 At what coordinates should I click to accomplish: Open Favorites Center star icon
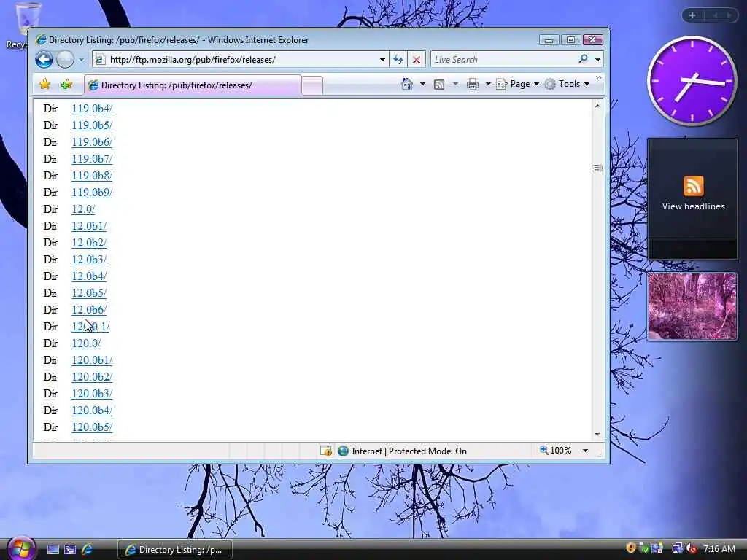[44, 85]
